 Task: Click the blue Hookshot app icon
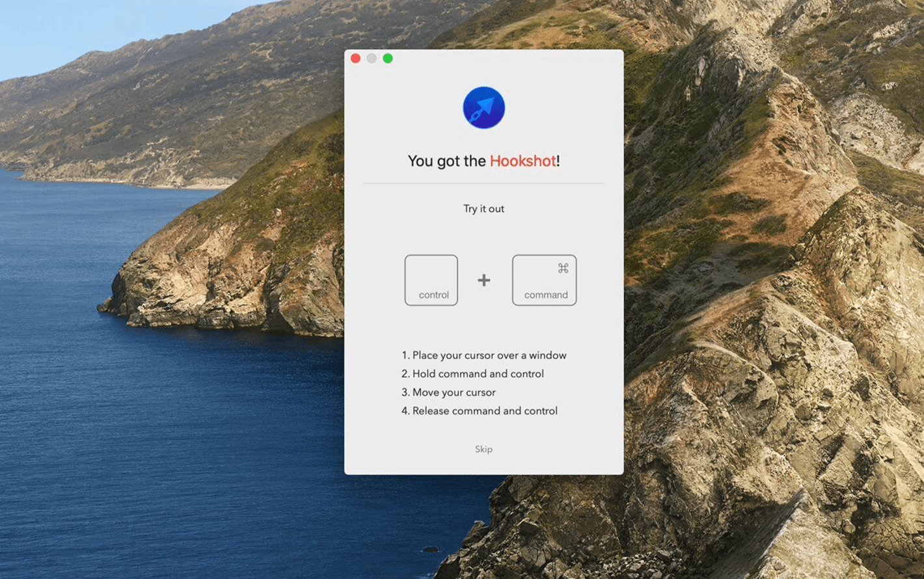pos(483,107)
